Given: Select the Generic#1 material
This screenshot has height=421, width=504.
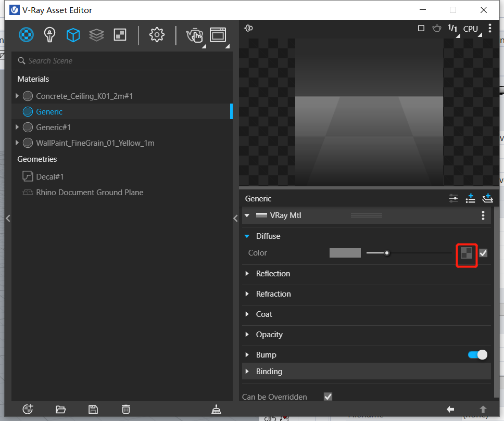Looking at the screenshot, I should click(x=122, y=127).
